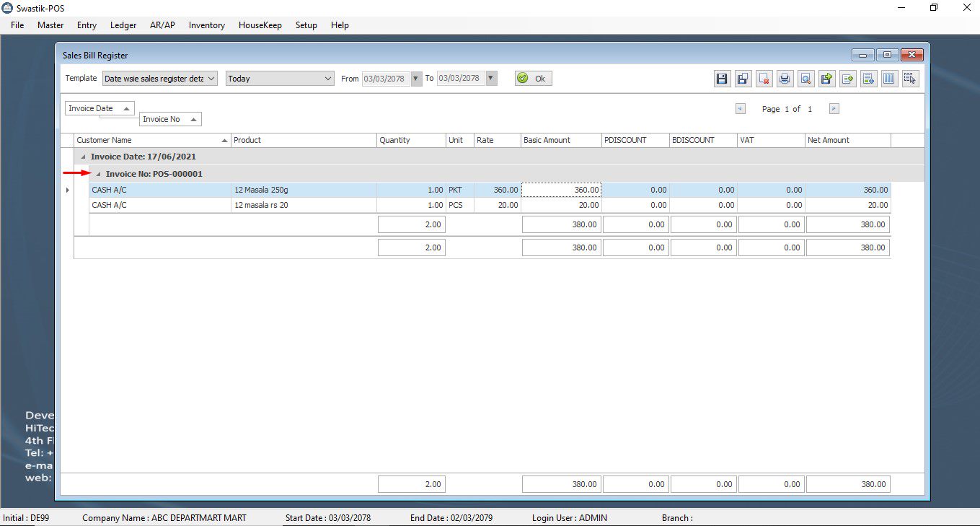Click the selection cursor toolbar icon
The image size is (980, 526).
click(910, 79)
